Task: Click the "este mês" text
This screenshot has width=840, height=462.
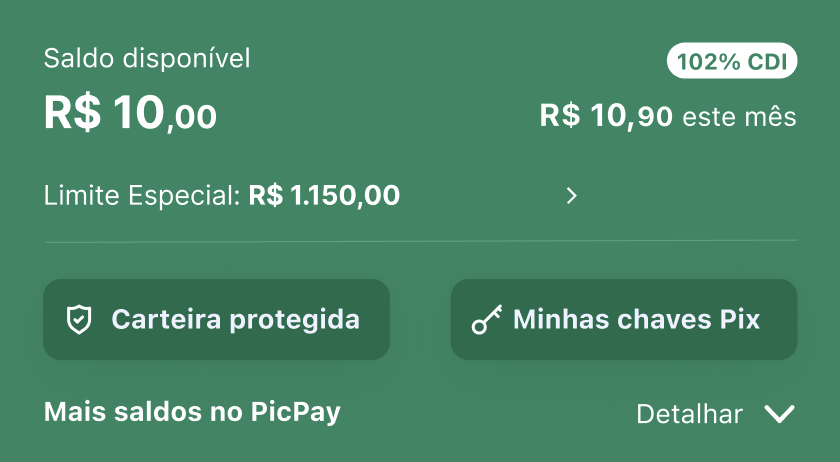Action: [739, 118]
